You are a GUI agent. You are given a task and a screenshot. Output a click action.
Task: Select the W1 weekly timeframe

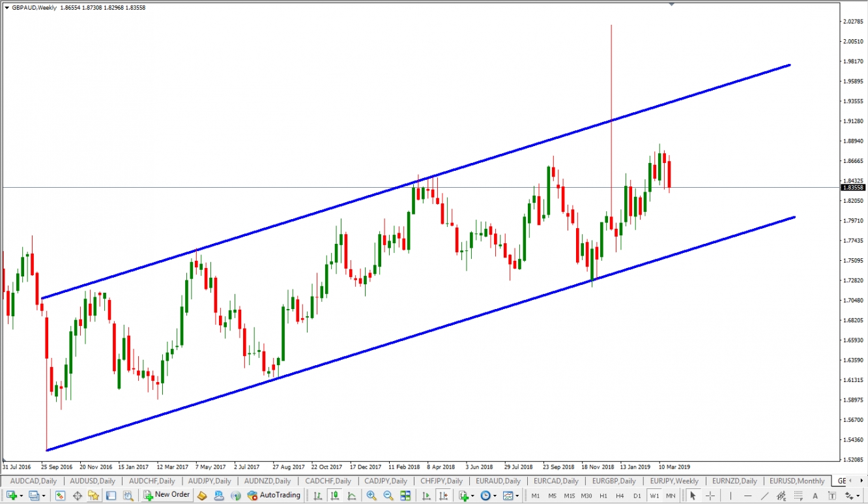(654, 496)
